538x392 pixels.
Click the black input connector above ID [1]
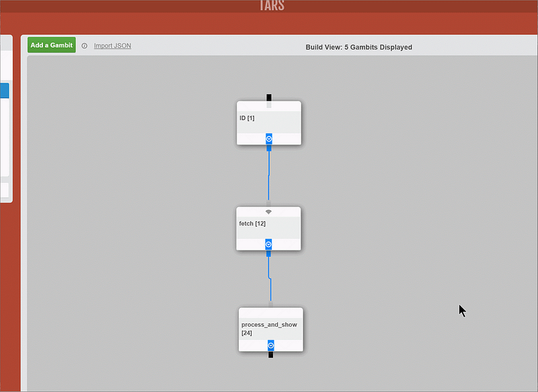[x=269, y=97]
